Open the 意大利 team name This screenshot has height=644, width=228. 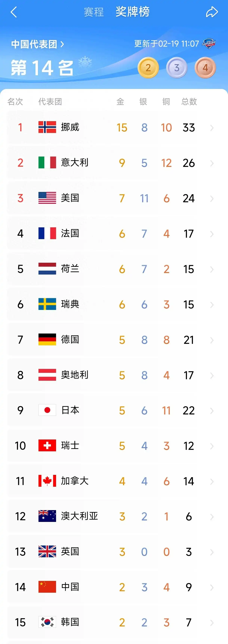75,163
